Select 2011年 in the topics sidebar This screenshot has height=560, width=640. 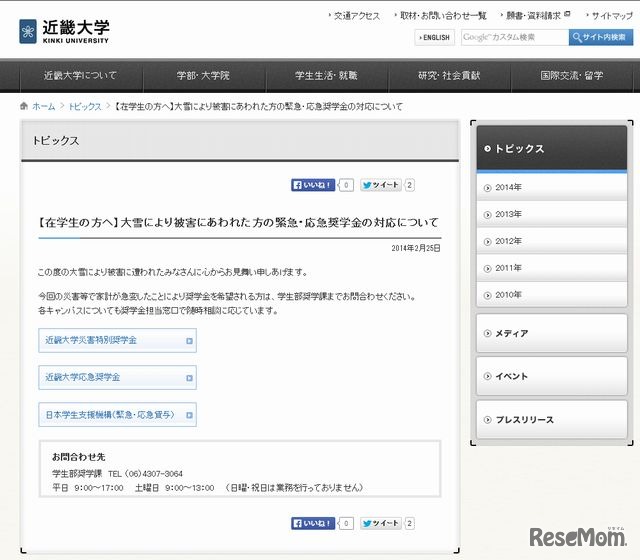pos(551,268)
